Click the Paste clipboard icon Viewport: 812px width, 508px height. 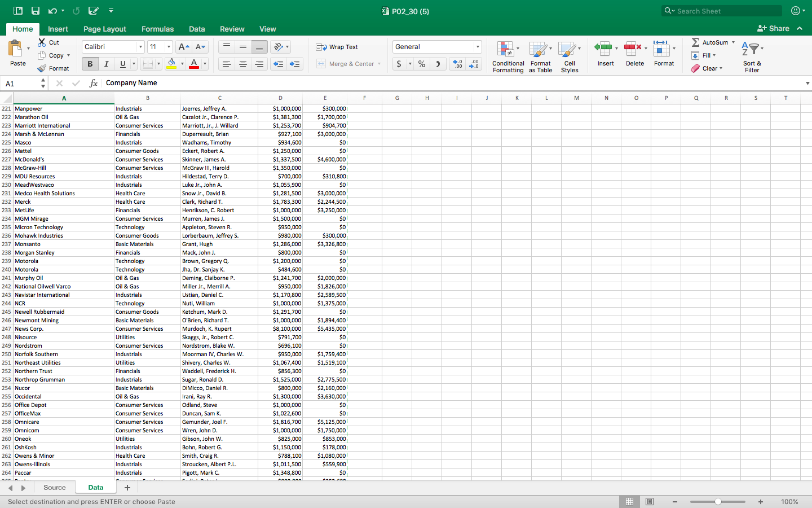(x=16, y=49)
